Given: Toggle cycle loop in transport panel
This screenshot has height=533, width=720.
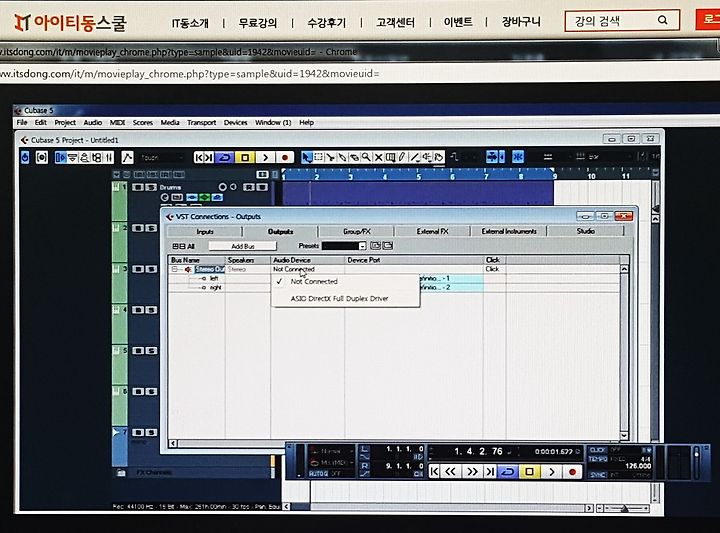Looking at the screenshot, I should coord(509,471).
